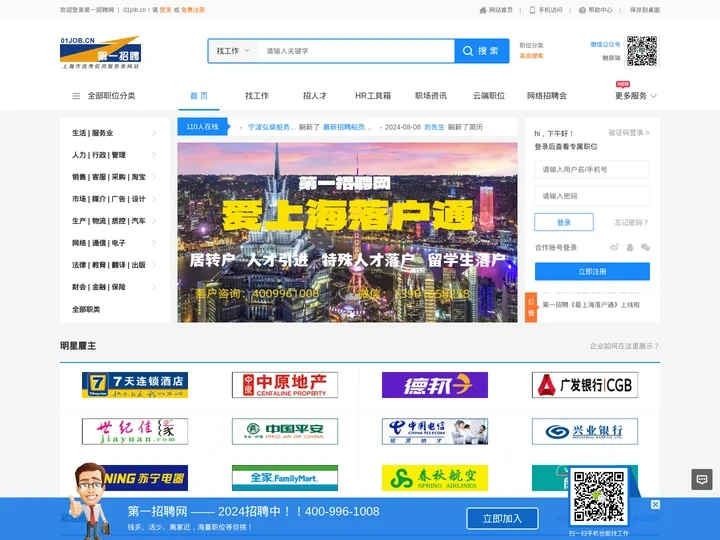The width and height of the screenshot is (720, 540).
Task: Expand the 更多服务 dropdown
Action: tap(636, 96)
